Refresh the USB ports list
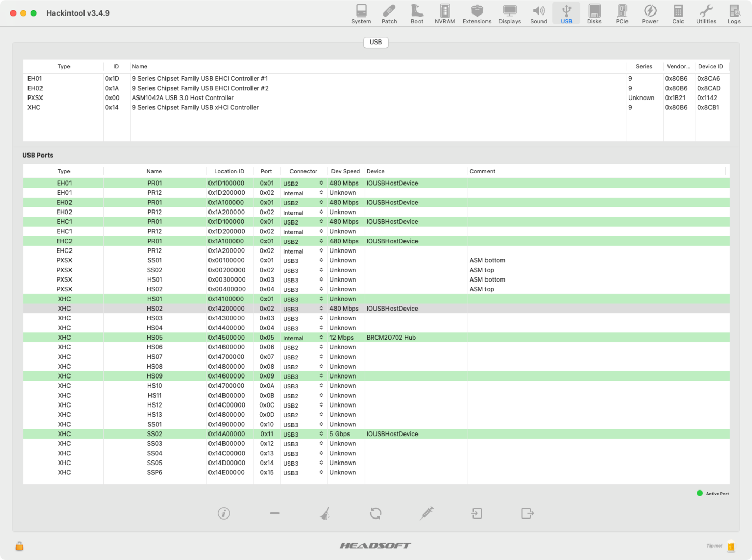 point(376,513)
